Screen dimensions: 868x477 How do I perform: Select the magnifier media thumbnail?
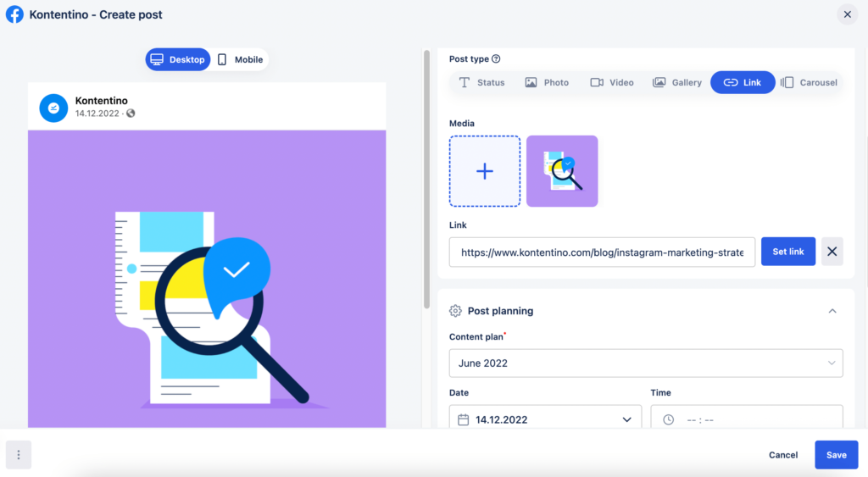562,171
